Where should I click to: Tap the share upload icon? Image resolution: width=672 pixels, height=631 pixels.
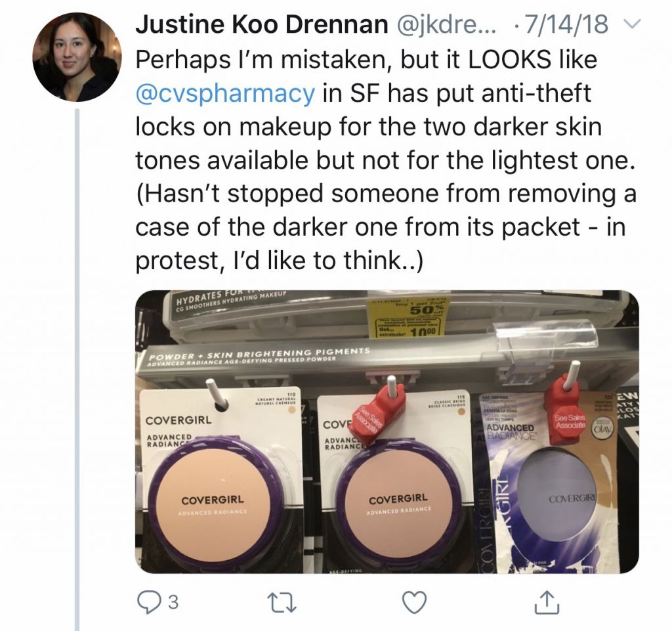547,602
